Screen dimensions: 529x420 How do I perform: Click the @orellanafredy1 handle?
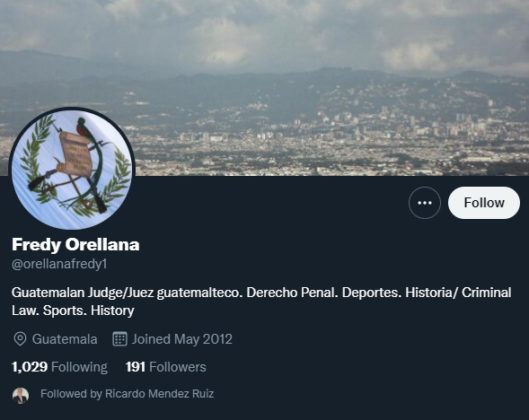tap(59, 264)
